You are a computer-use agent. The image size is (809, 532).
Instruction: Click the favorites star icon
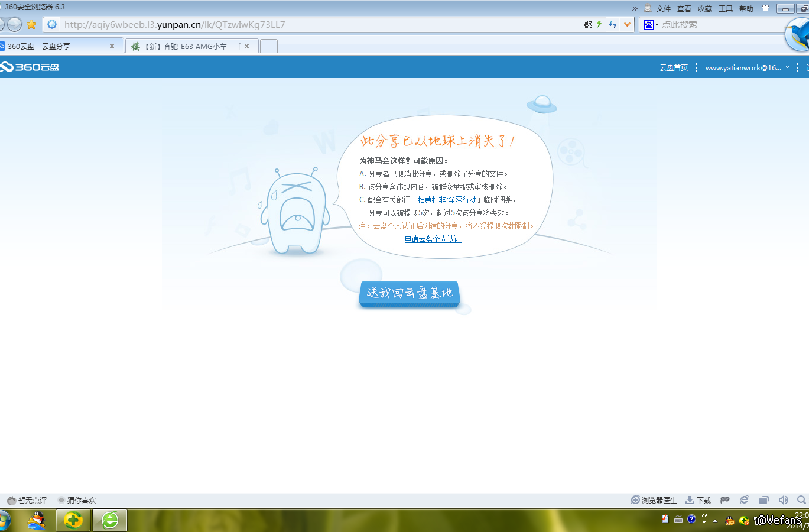point(31,24)
